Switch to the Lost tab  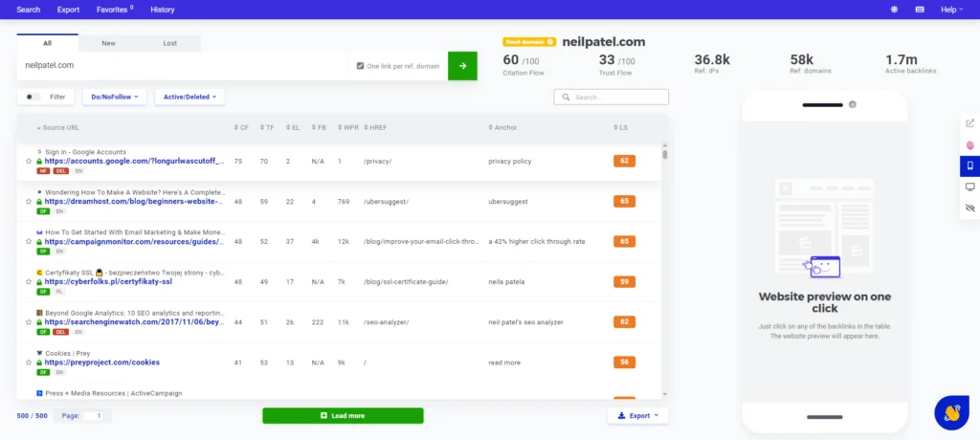click(x=169, y=43)
